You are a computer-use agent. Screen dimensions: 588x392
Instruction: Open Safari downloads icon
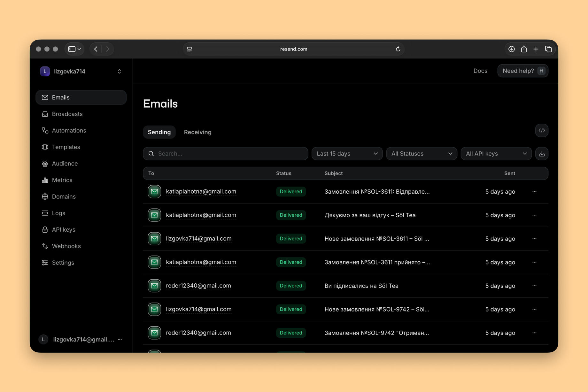click(512, 49)
